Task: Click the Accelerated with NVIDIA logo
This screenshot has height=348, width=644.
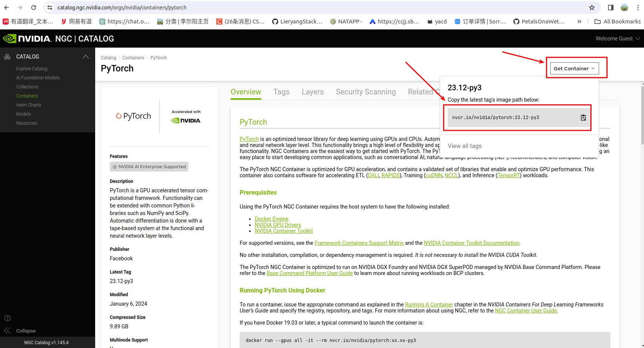Action: click(186, 117)
